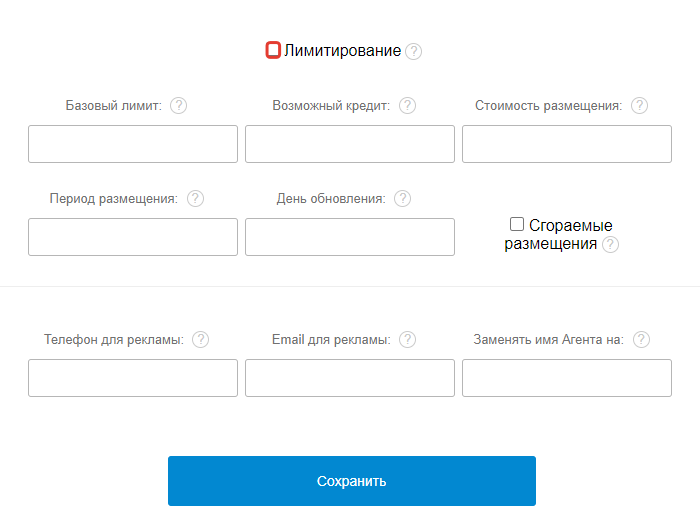
Task: Click help icon next to Лимитирование
Action: coord(414,51)
